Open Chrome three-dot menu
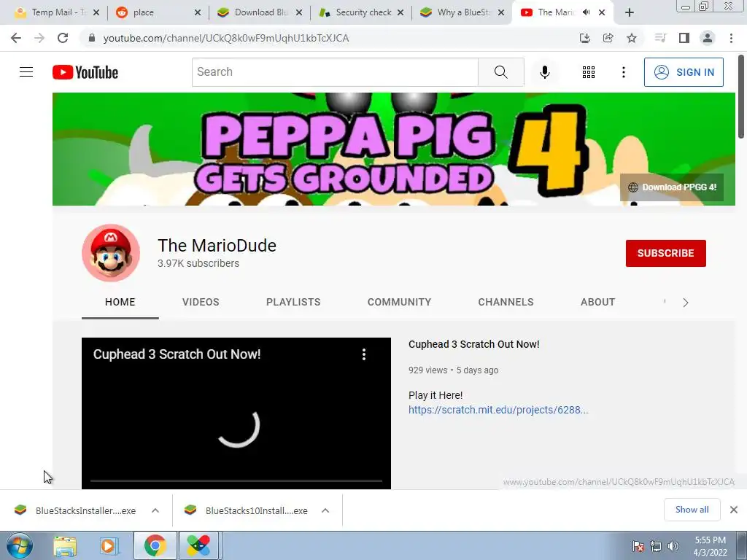This screenshot has width=747, height=560. [x=731, y=38]
